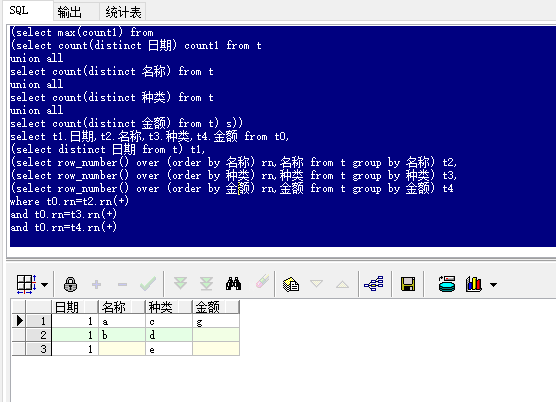The height and width of the screenshot is (402, 556).
Task: Click the post changes checkmark icon
Action: click(148, 284)
